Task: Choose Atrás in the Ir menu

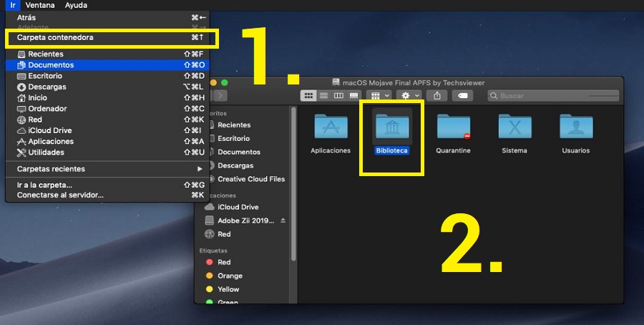Action: 107,18
